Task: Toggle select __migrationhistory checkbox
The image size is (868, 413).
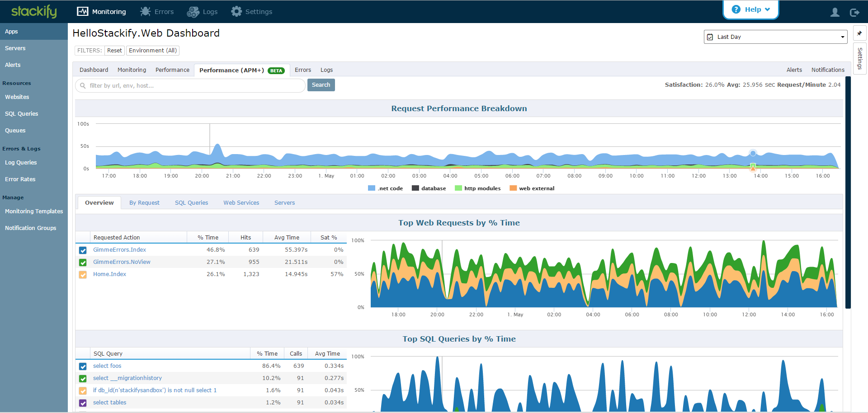Action: [x=83, y=379]
